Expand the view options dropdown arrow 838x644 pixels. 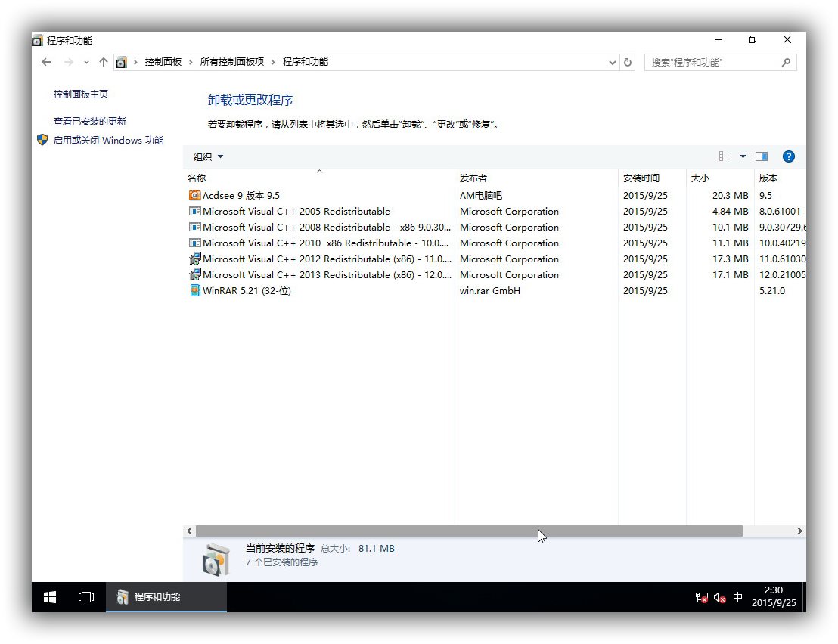743,156
